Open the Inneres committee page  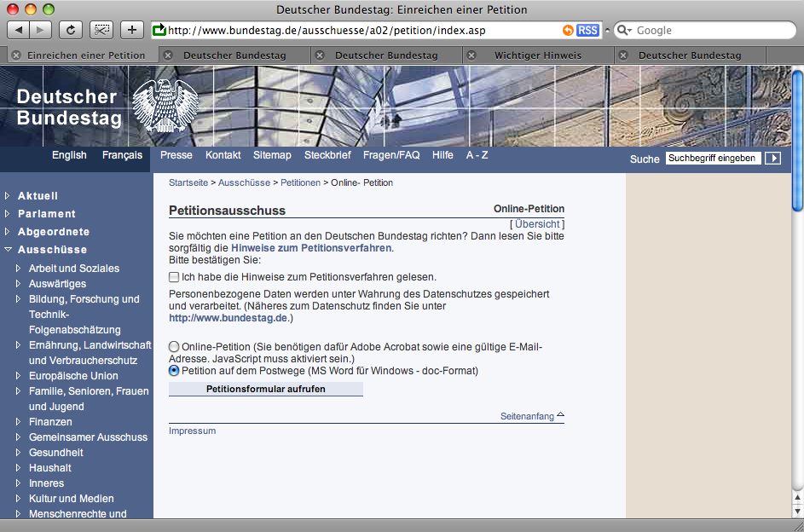(x=47, y=483)
